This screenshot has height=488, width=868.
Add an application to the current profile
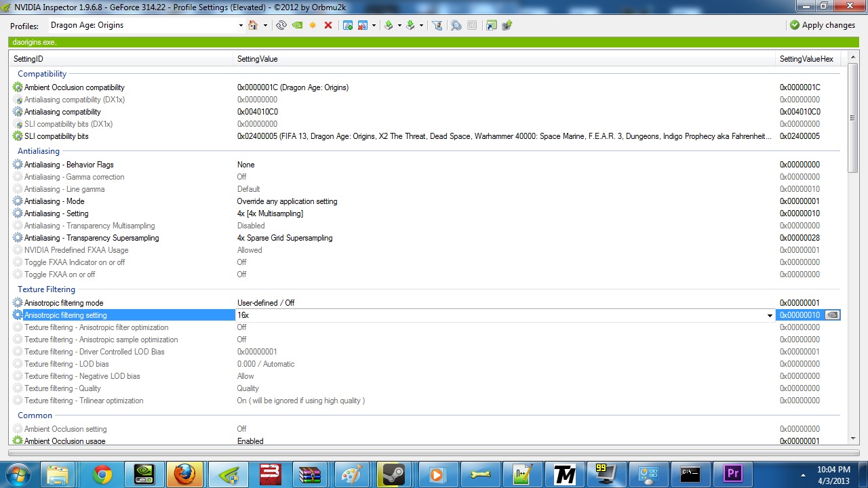point(348,25)
